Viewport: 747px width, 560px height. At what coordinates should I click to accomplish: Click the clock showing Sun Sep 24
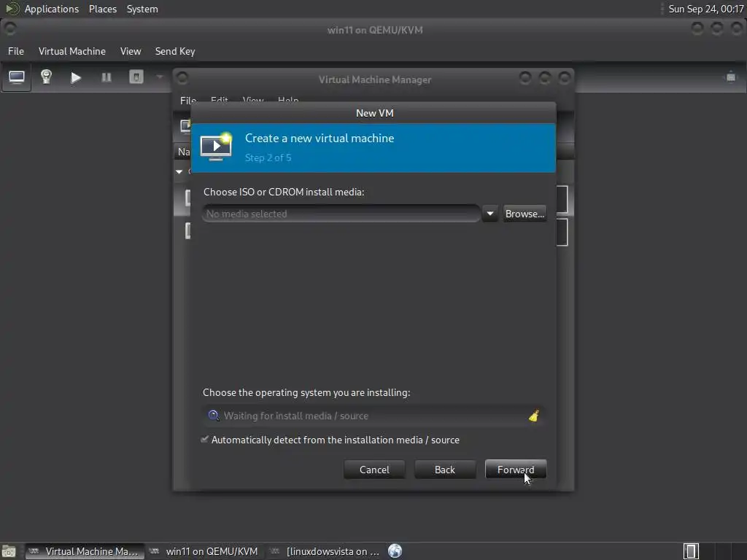[x=705, y=9]
